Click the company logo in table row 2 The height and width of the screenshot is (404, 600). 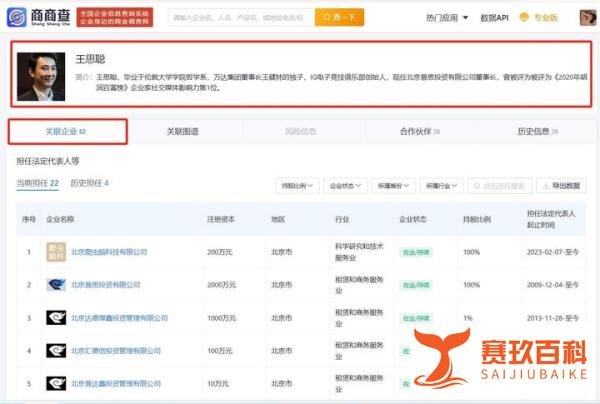pos(56,285)
